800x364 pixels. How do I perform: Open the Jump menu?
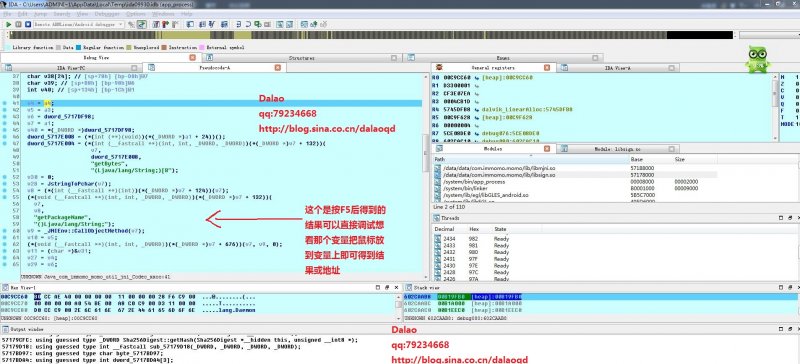click(40, 14)
